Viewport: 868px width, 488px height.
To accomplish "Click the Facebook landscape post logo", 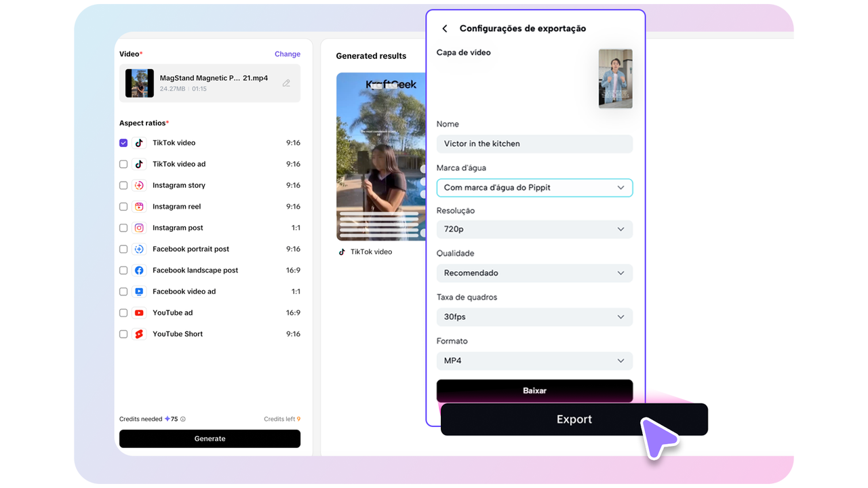I will pyautogui.click(x=139, y=270).
